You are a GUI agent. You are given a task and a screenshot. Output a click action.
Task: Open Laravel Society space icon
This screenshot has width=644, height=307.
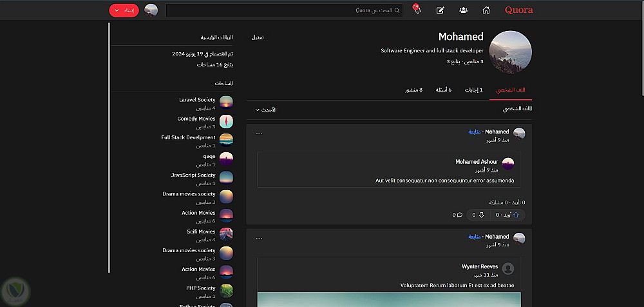coord(226,102)
